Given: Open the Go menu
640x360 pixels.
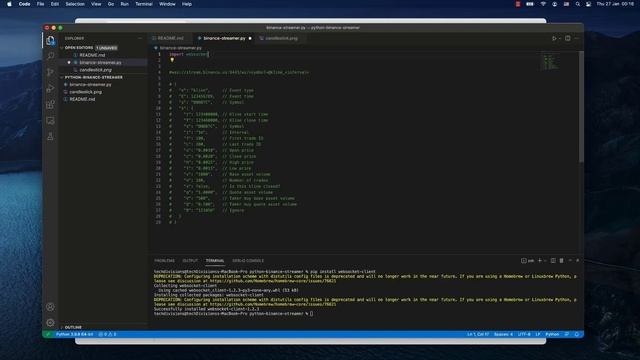Looking at the screenshot, I should [111, 4].
